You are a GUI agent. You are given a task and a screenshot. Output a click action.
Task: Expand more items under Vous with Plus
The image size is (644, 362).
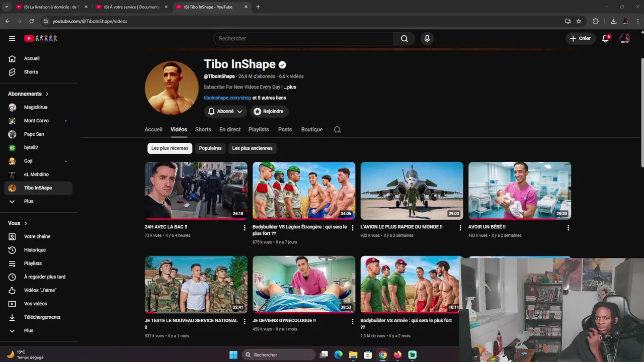pyautogui.click(x=38, y=331)
